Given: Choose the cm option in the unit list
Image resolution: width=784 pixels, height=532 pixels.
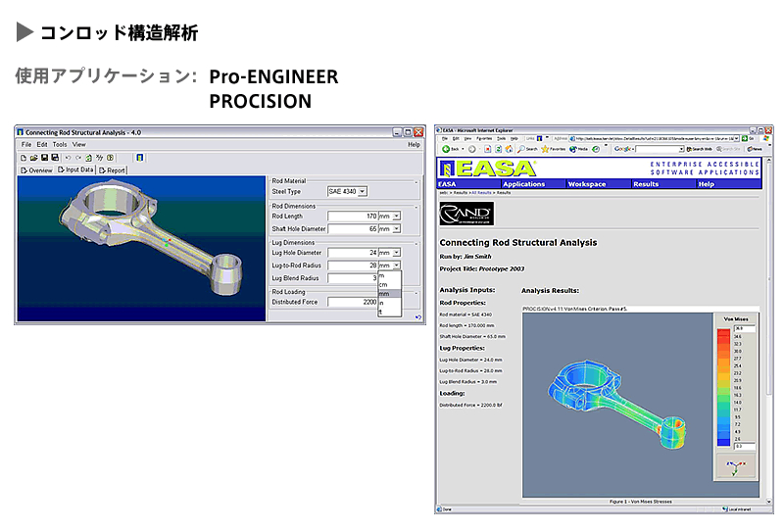Looking at the screenshot, I should pos(389,284).
